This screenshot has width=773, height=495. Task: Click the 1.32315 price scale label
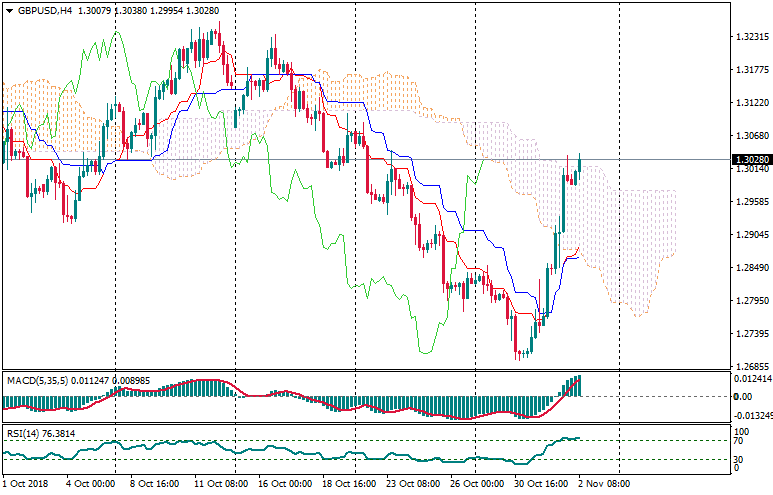coord(750,37)
